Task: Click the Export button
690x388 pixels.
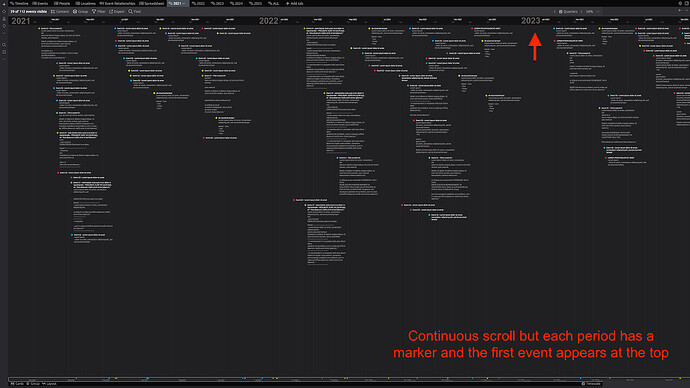Action: point(117,11)
